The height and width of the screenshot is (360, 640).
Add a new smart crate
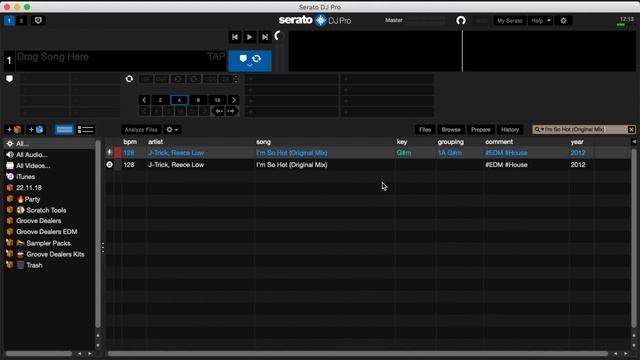pos(36,130)
